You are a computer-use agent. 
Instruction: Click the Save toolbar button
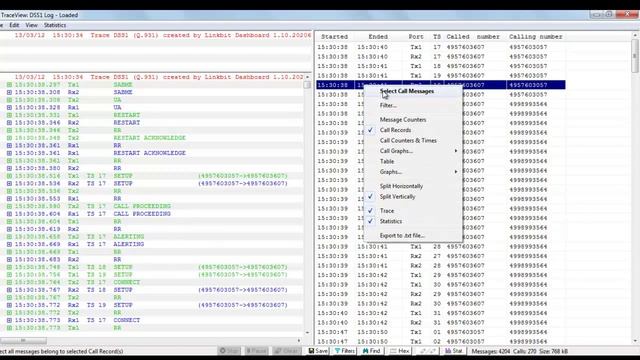(318, 351)
